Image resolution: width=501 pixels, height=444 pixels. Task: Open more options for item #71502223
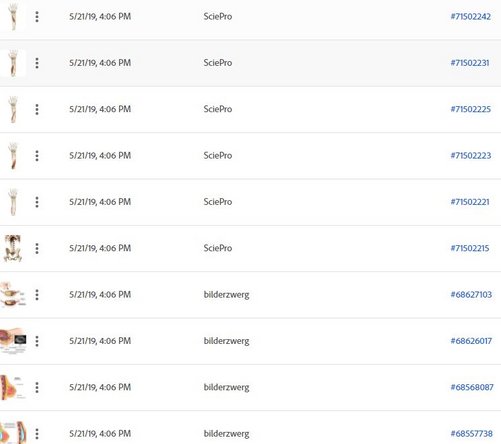point(37,156)
